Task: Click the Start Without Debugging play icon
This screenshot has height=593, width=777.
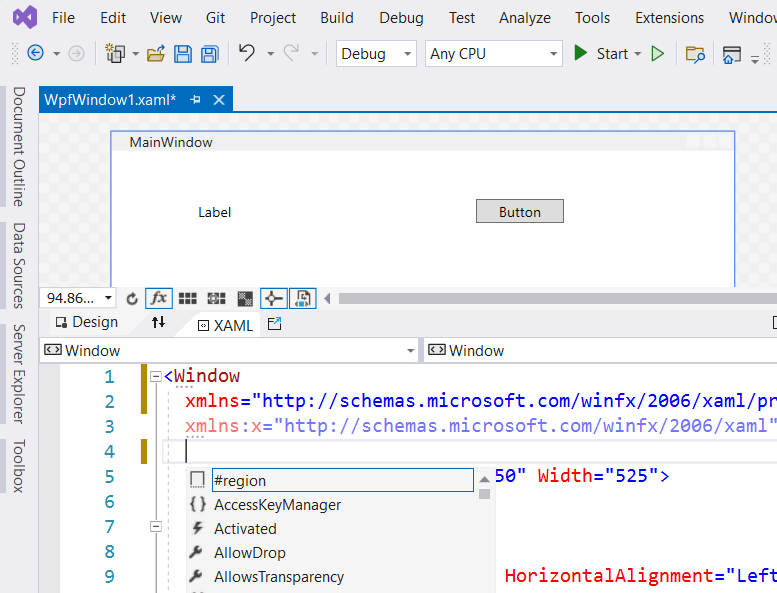Action: tap(658, 54)
